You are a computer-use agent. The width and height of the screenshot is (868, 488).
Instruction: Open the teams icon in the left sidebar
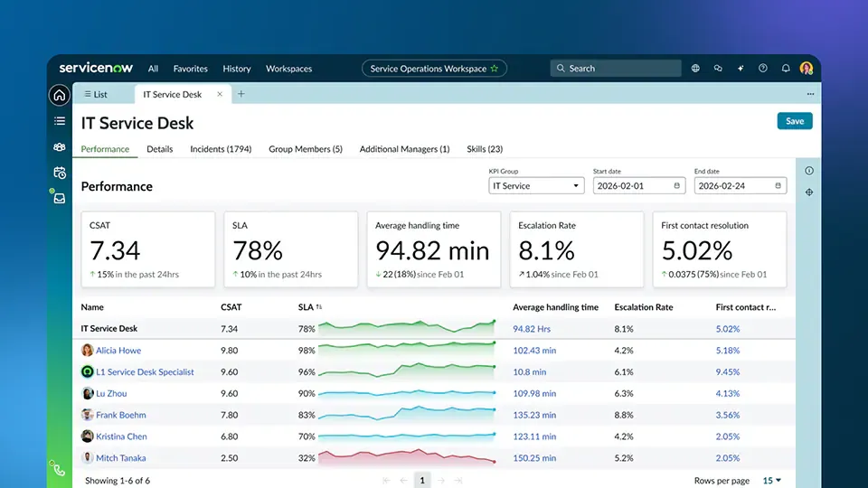60,146
